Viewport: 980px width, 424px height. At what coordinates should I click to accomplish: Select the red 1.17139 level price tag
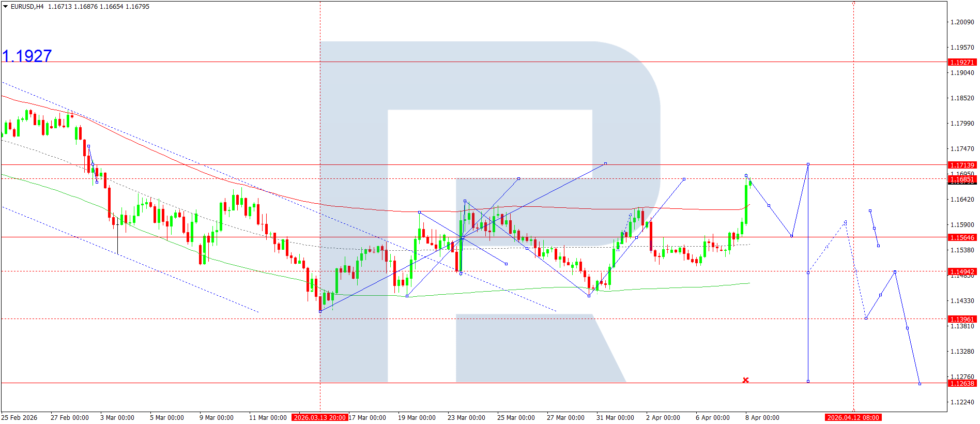pyautogui.click(x=962, y=165)
